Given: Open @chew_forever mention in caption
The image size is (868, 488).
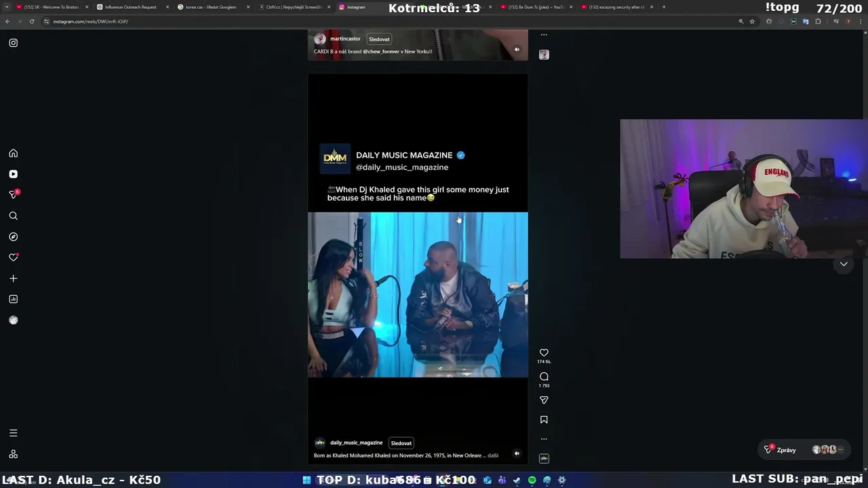Looking at the screenshot, I should tap(381, 52).
